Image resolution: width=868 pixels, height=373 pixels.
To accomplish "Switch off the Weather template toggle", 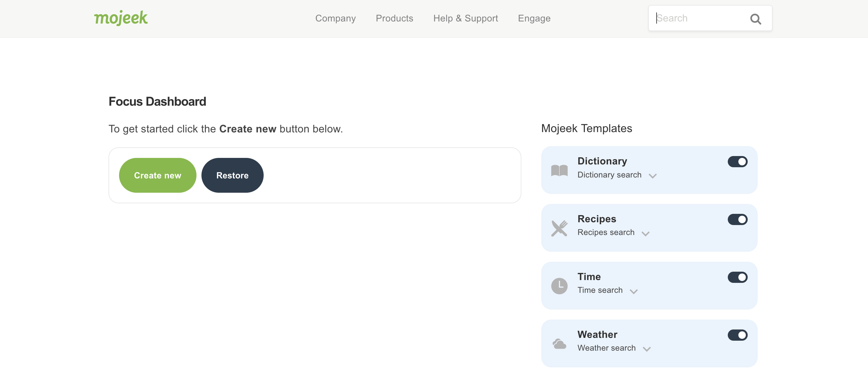I will point(737,335).
